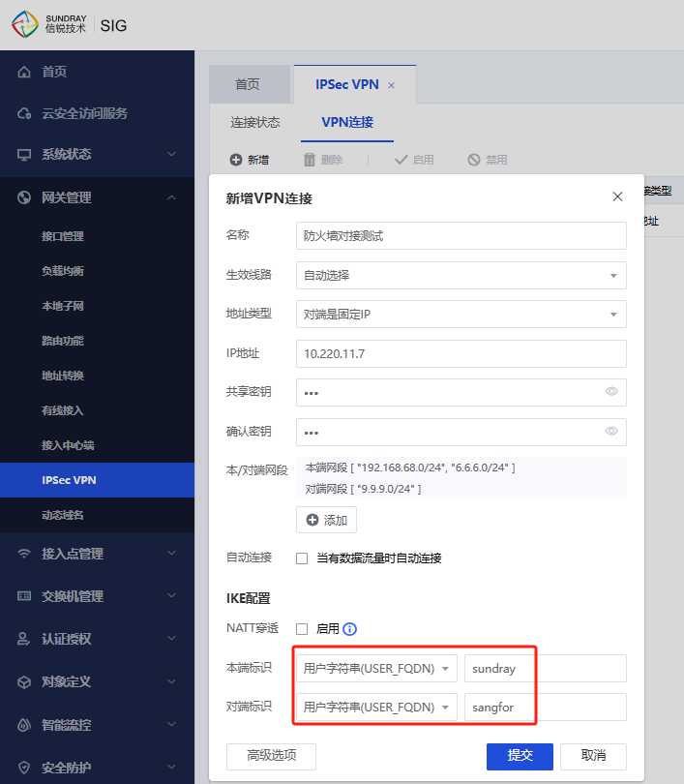Enable 当有数据流量时自动连接 checkbox
Viewport: 684px width, 784px height.
(x=302, y=558)
